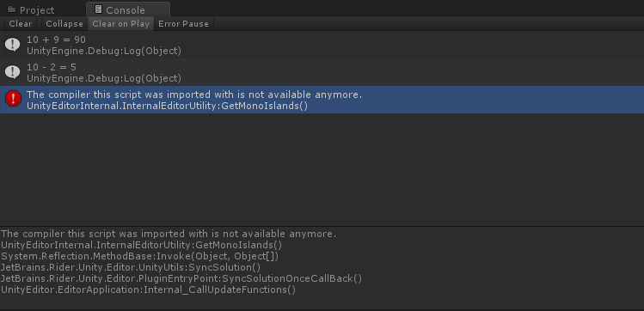Screen dimensions: 644x311
Task: Click the info icon beside '10 + 9 = 90'
Action: (x=13, y=45)
